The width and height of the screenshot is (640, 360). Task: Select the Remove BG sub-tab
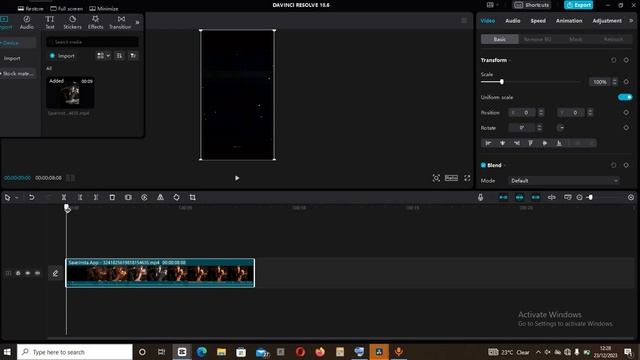538,39
